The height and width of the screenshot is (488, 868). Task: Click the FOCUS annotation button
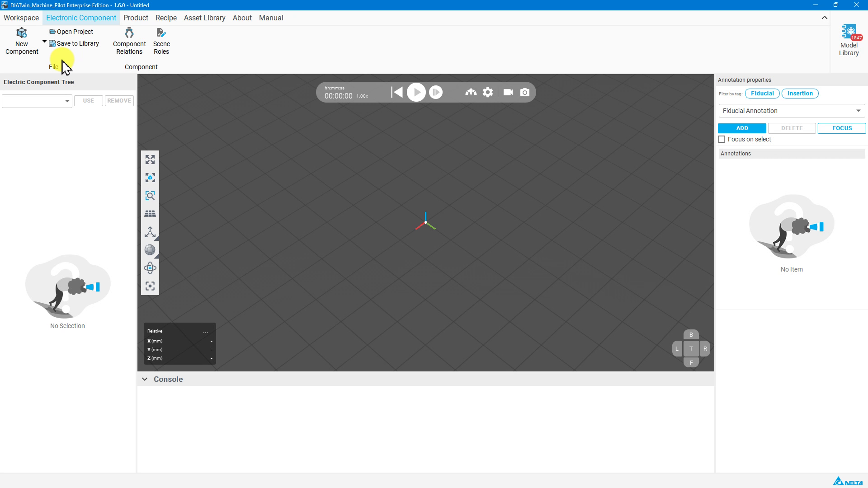pyautogui.click(x=842, y=128)
